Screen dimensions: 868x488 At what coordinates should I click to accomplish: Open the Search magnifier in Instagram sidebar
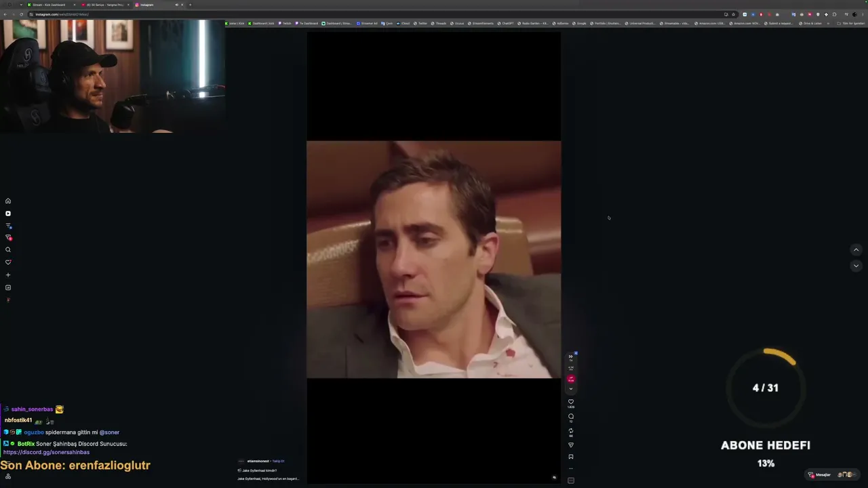tap(8, 250)
